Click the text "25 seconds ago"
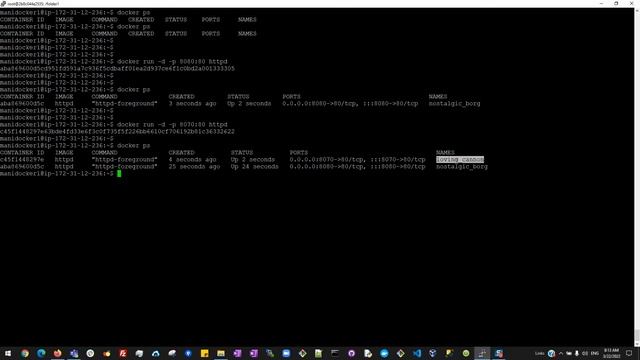 [194, 167]
